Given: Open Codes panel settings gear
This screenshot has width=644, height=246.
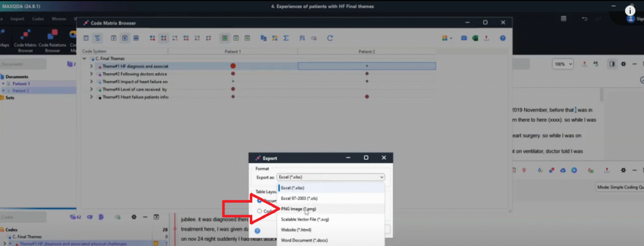Looking at the screenshot, I should pyautogui.click(x=133, y=217).
